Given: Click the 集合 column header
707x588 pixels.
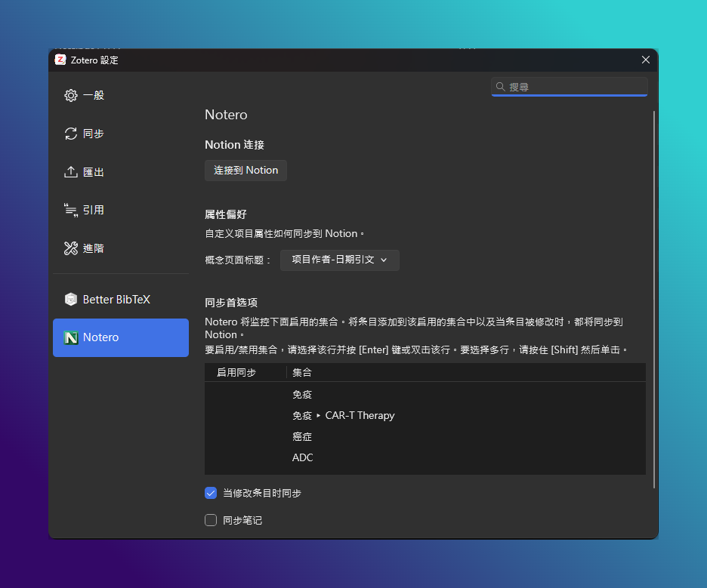Looking at the screenshot, I should click(466, 373).
